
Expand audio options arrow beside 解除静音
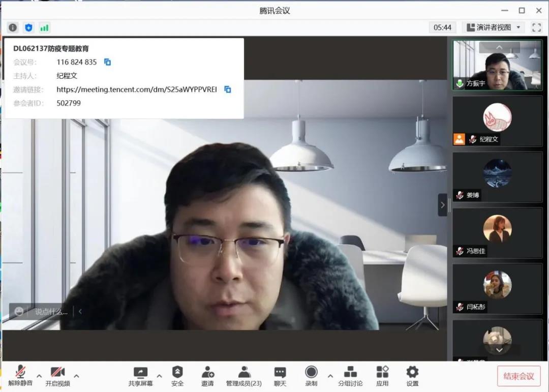tap(39, 376)
